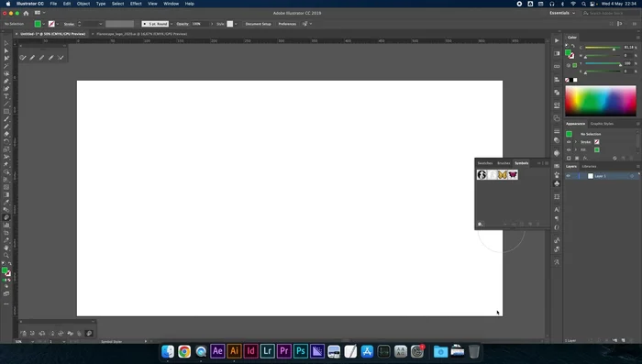Open the graphic Style dropdown
This screenshot has height=364, width=642.
[236, 24]
